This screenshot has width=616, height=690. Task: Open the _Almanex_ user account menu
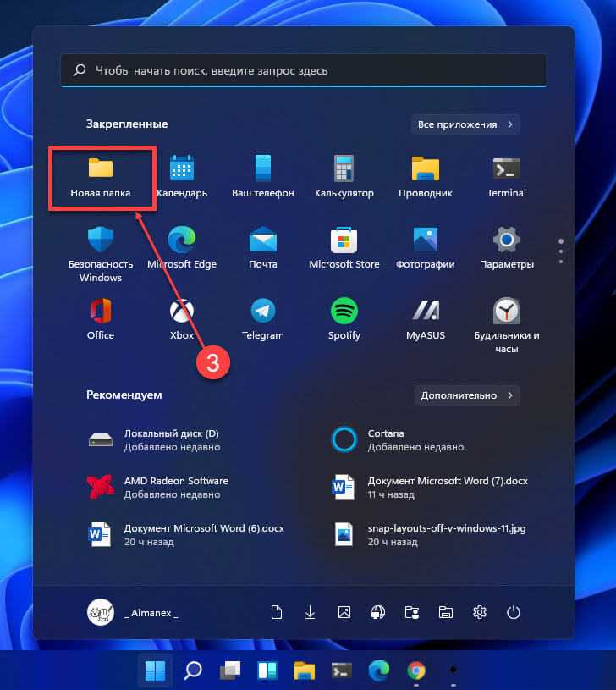click(133, 612)
